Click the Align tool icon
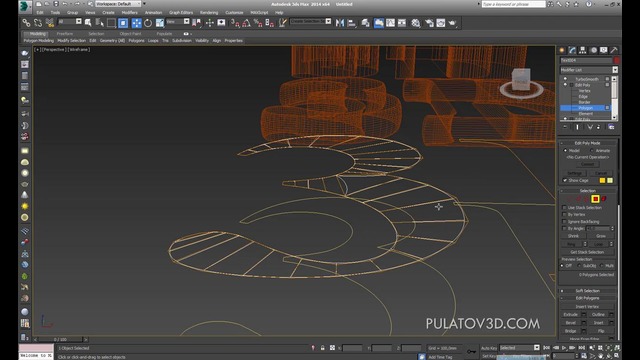This screenshot has height=360, width=640. [x=351, y=23]
